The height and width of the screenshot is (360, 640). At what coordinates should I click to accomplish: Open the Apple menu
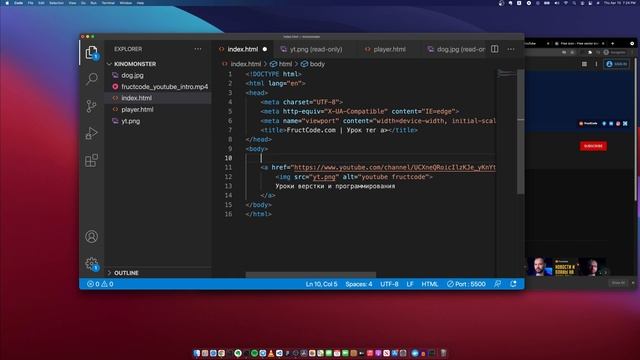(7, 3)
